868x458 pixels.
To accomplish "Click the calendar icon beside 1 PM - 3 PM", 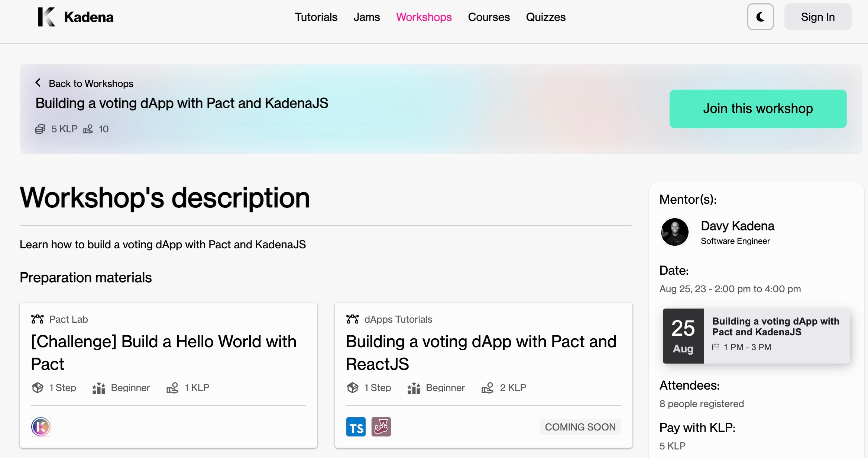I will (x=716, y=347).
